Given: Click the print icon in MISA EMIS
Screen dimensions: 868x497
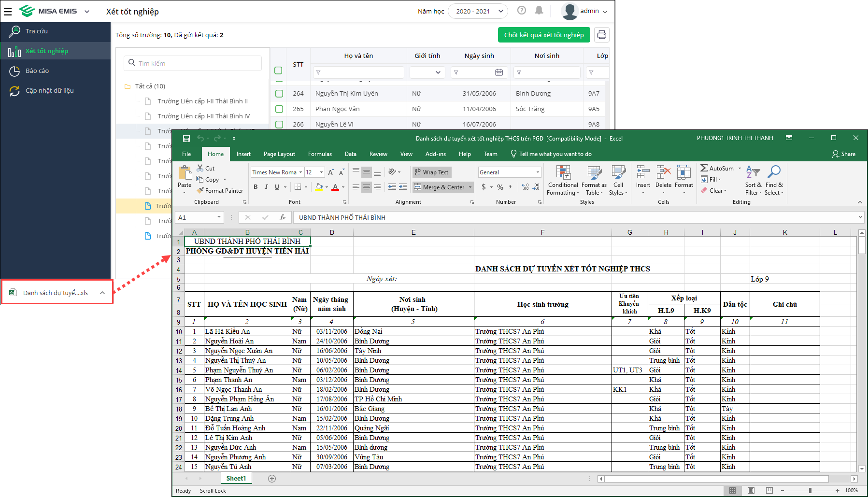Looking at the screenshot, I should 601,35.
